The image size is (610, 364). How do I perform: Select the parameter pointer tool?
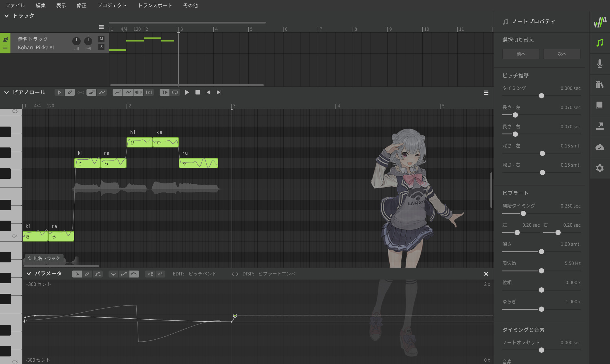click(x=77, y=274)
